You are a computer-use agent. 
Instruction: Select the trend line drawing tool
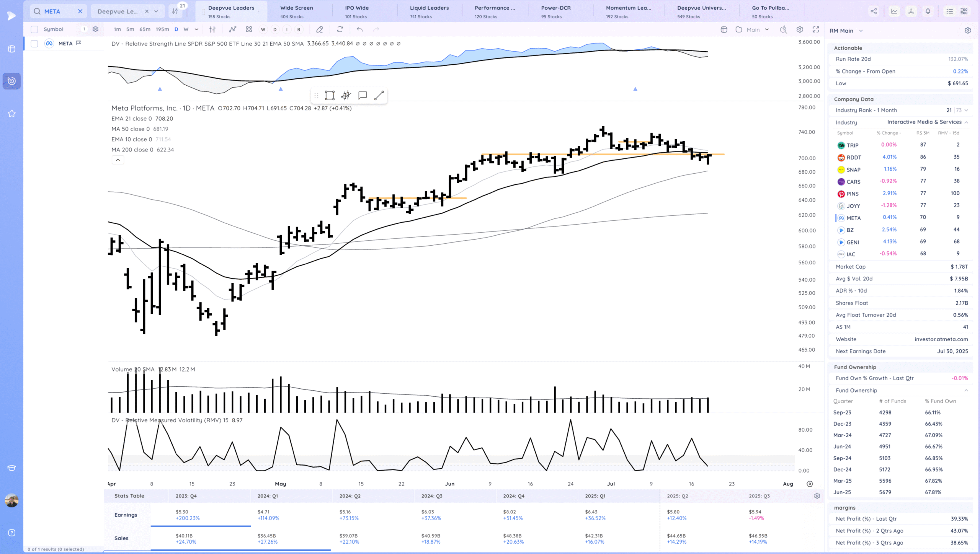tap(379, 95)
